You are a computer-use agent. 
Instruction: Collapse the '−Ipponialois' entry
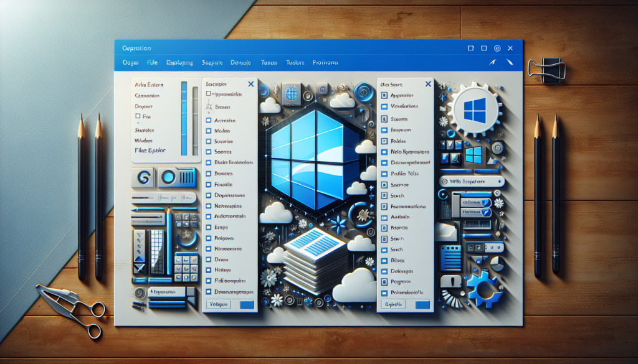[x=209, y=94]
